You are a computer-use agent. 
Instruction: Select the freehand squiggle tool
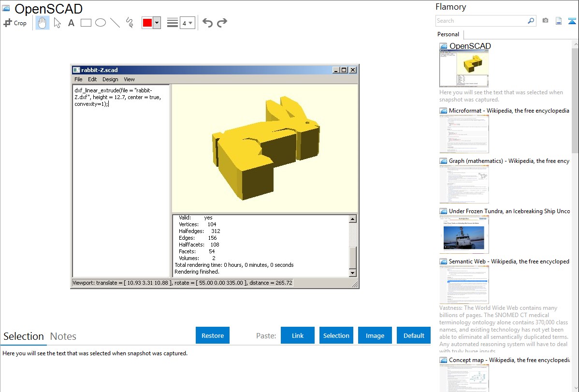pyautogui.click(x=130, y=23)
